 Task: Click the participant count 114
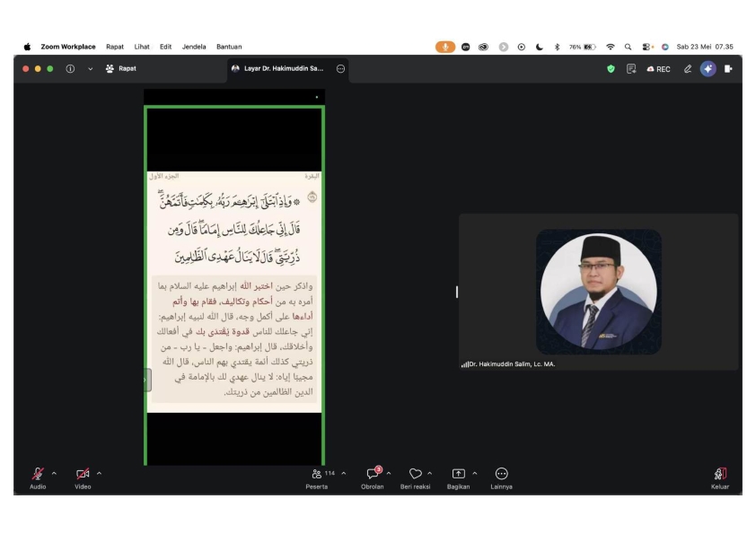[330, 473]
